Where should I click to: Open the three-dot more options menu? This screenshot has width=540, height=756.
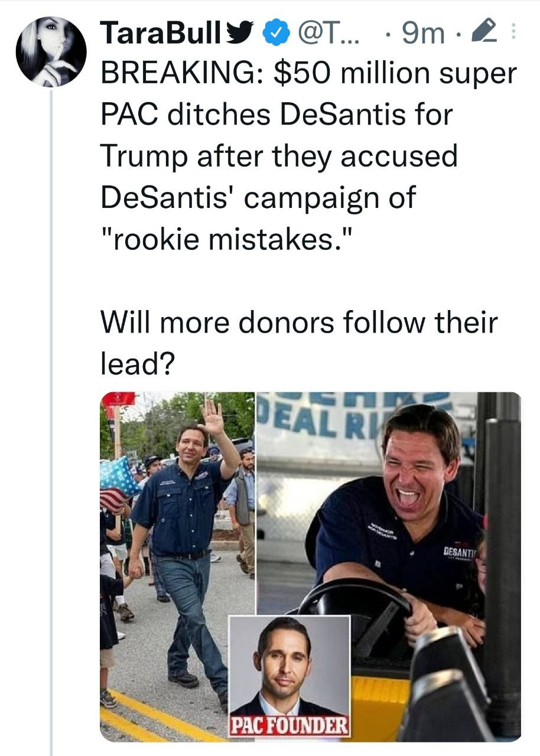513,34
